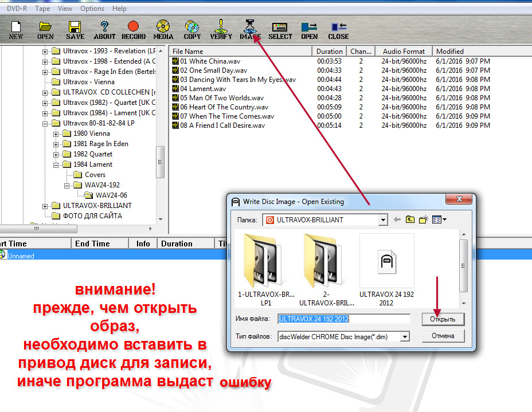Open the Папка folder dropdown
The image size is (532, 412).
[x=383, y=219]
